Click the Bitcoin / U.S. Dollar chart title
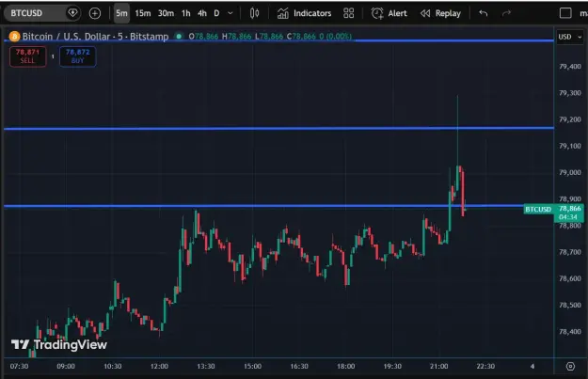 [95, 37]
